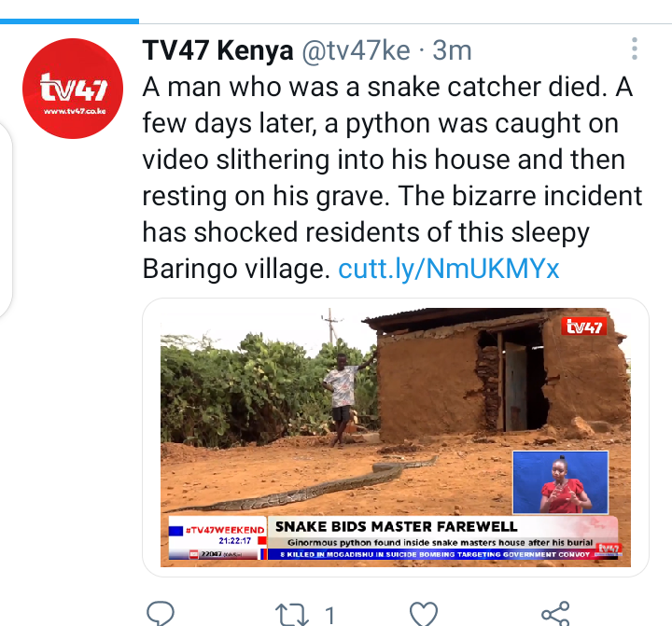This screenshot has height=626, width=672.
Task: Tap the 3m tweet timestamp
Action: 452,50
